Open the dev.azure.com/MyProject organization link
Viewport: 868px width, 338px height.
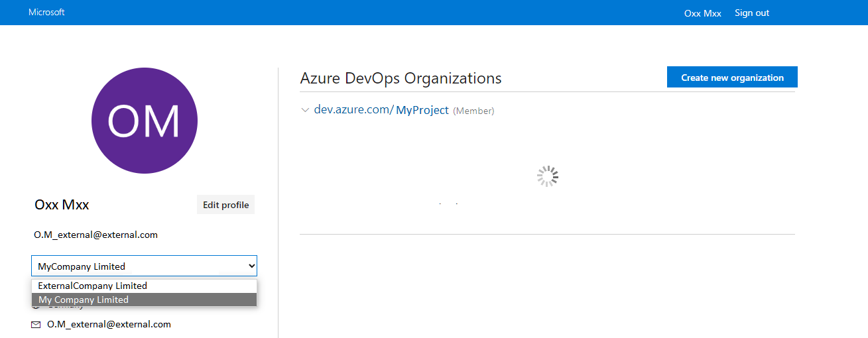tap(381, 110)
